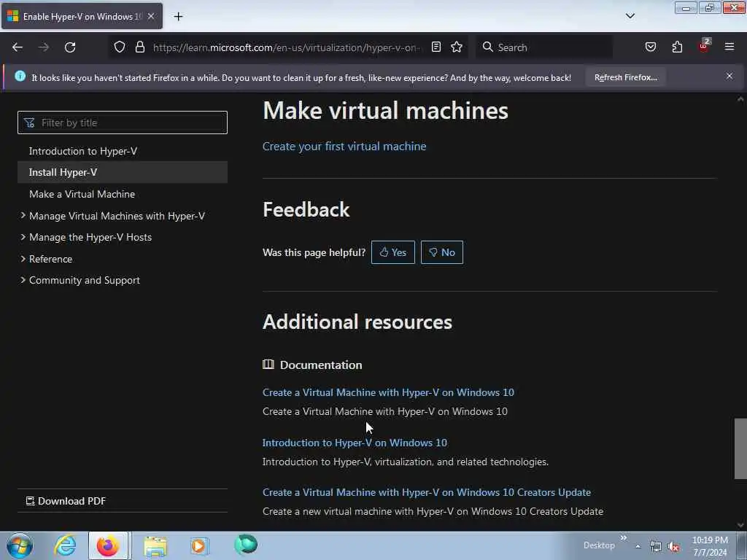Launch Windows Media Player from taskbar
Screen dimensions: 747x560
pos(199,545)
